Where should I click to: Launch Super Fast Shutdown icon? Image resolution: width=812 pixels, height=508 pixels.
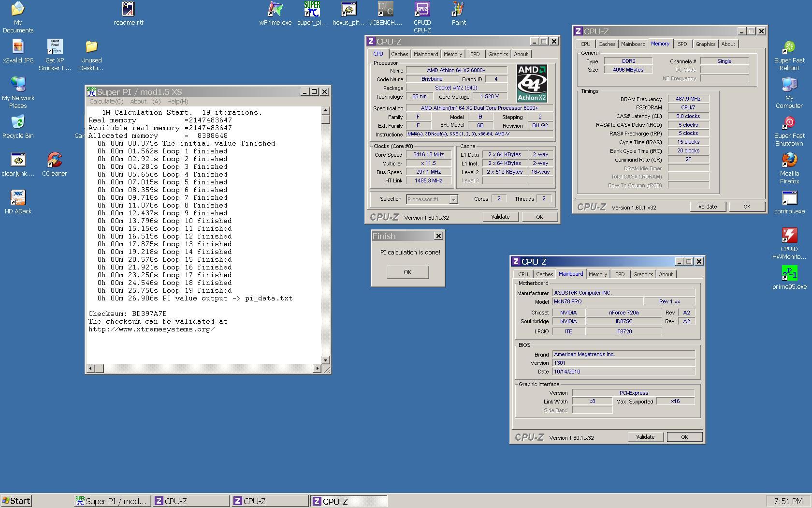789,130
